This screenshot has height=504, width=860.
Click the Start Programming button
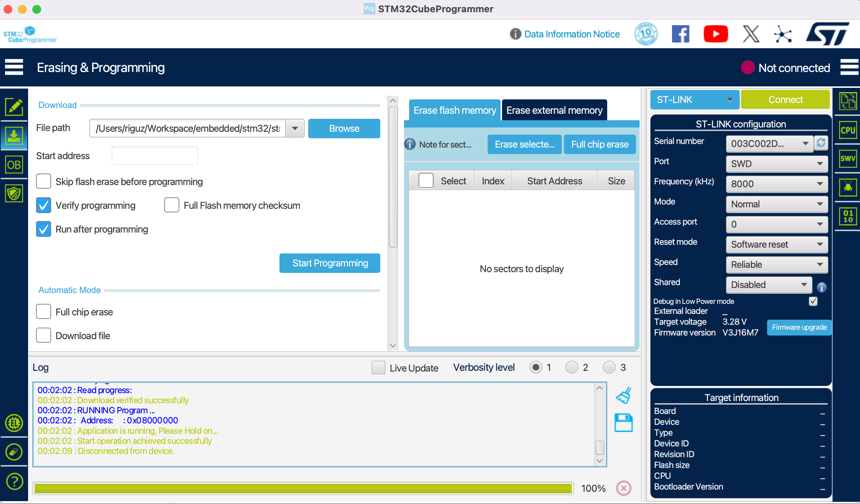point(330,263)
